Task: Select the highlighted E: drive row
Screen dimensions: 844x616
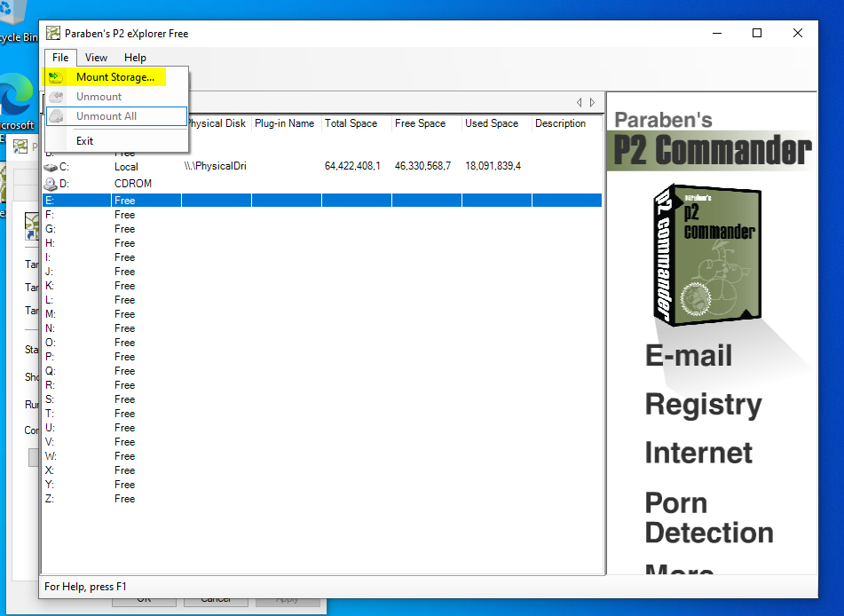Action: [x=319, y=201]
